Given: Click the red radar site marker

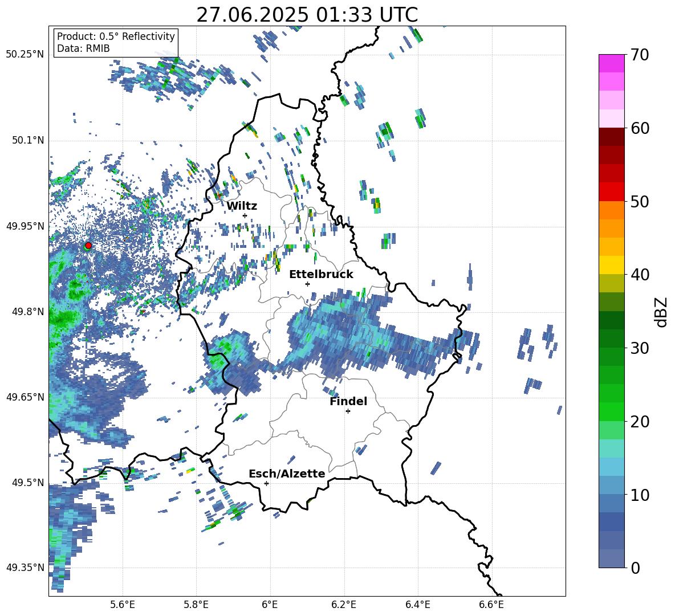Looking at the screenshot, I should 88,245.
